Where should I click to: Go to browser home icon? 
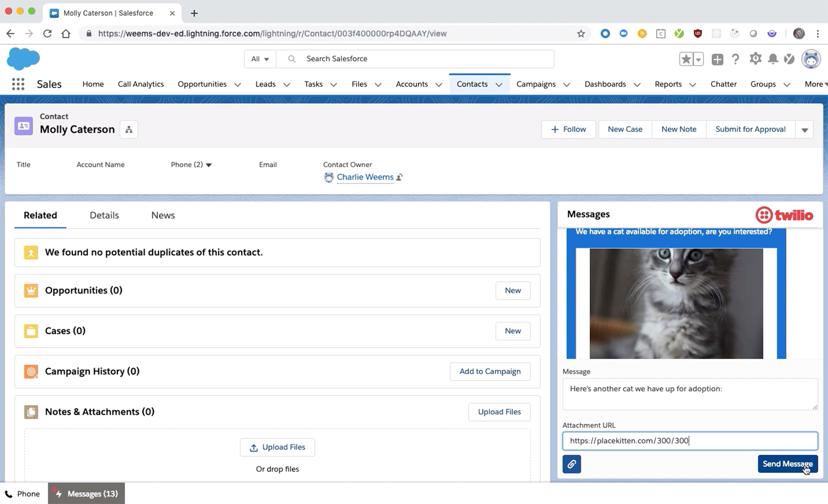[66, 34]
